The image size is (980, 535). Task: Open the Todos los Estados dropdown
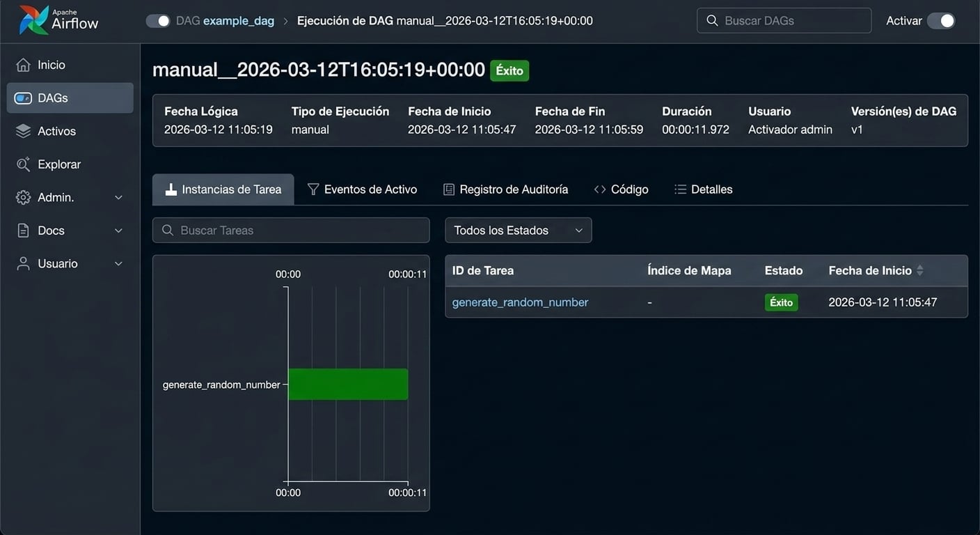point(519,230)
